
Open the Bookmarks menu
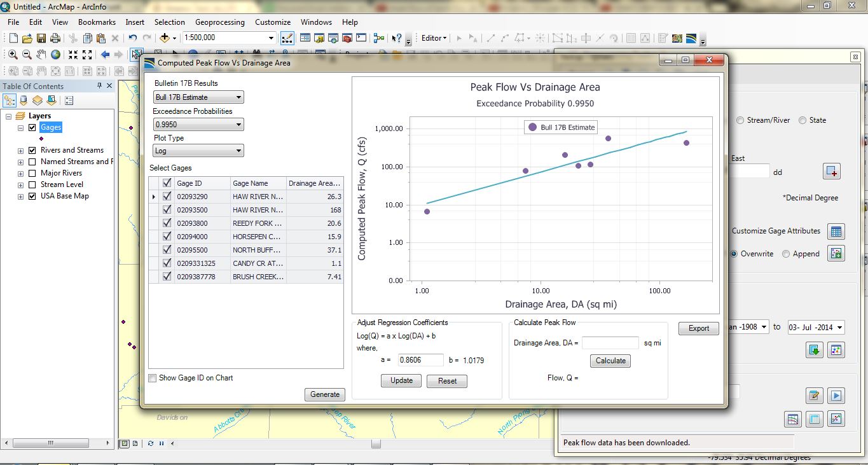[x=97, y=22]
